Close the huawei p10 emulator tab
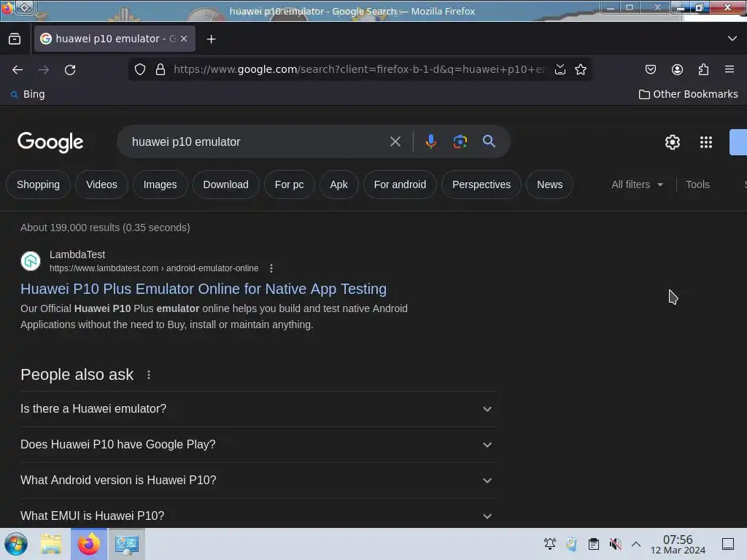 pyautogui.click(x=184, y=39)
